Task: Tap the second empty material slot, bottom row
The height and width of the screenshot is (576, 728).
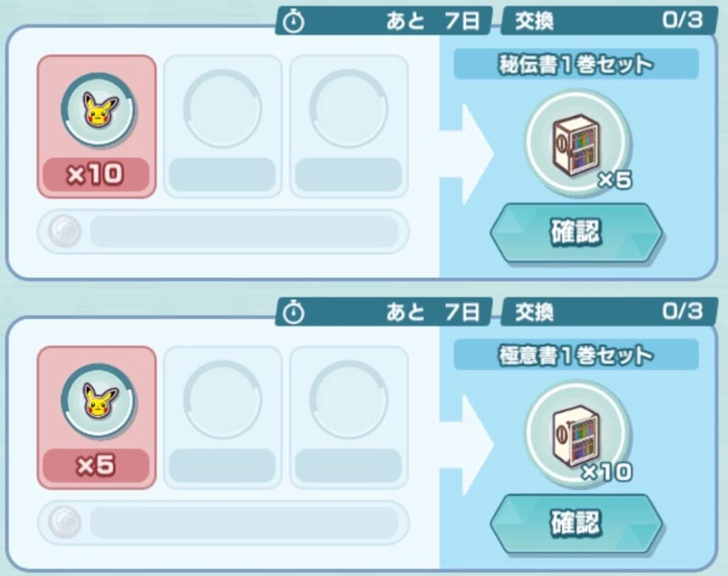Action: click(x=223, y=417)
